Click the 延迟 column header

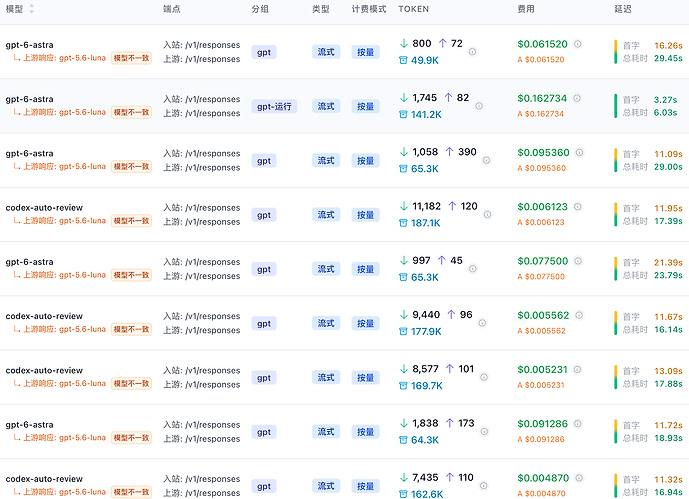623,9
